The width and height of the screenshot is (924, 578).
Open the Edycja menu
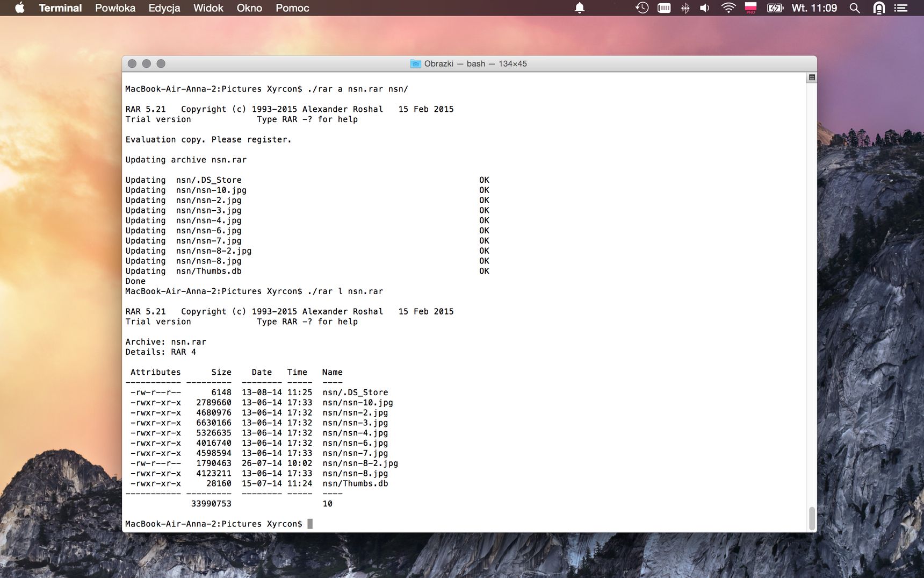point(164,8)
